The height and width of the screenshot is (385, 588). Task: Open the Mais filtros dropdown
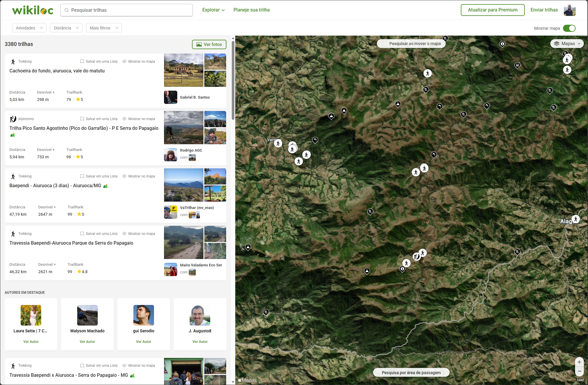(x=104, y=28)
